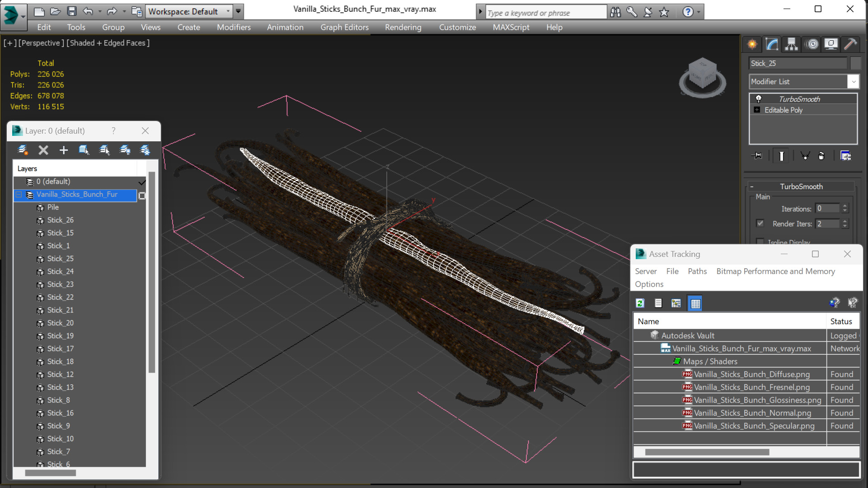Expand the Editable Poly sub-objects
868x488 pixels.
757,110
